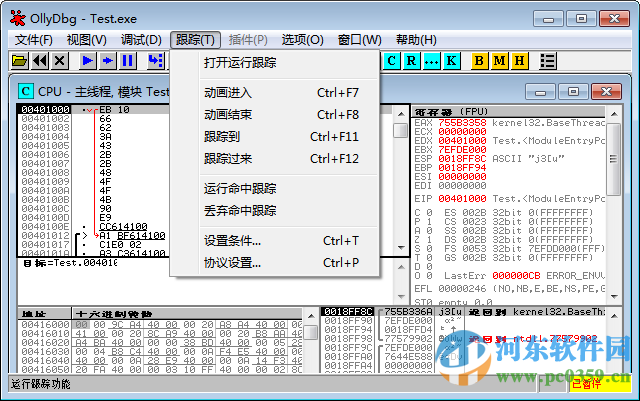The height and width of the screenshot is (401, 640).
Task: Click the pause execution icon
Action: point(128,61)
